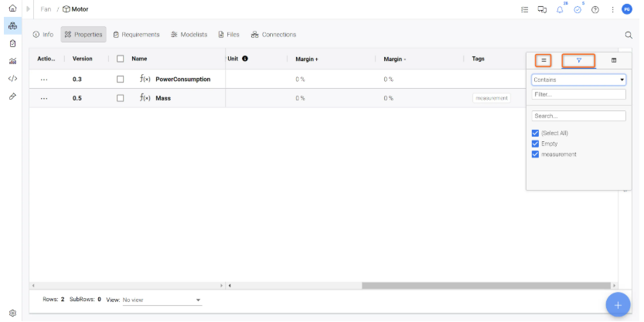This screenshot has height=322, width=644.
Task: Sort by the Version column header
Action: click(x=83, y=59)
